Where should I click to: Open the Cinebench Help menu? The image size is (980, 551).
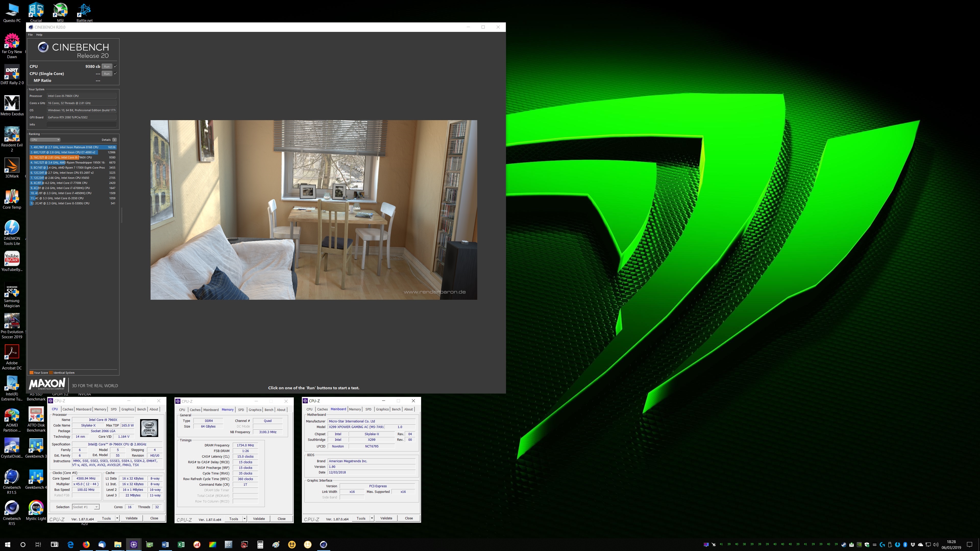tap(39, 35)
